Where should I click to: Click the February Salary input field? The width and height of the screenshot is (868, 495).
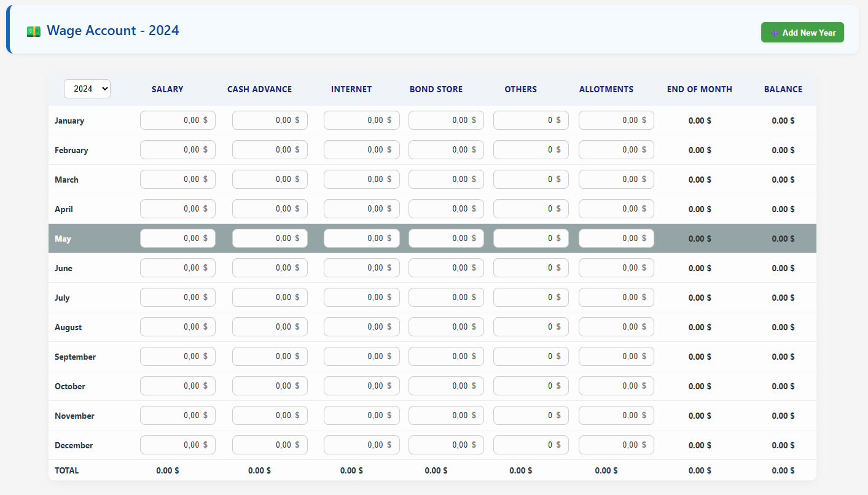pos(178,150)
